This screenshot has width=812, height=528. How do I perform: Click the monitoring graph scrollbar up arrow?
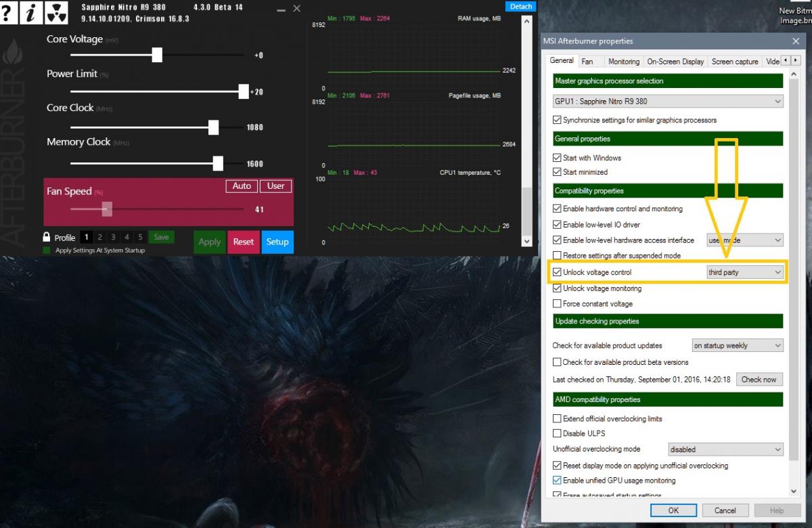pyautogui.click(x=526, y=20)
